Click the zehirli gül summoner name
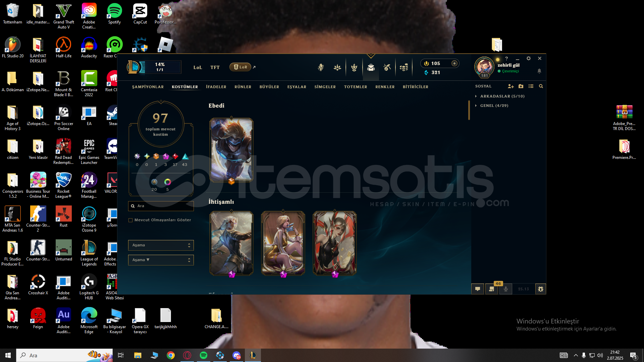 click(x=508, y=65)
